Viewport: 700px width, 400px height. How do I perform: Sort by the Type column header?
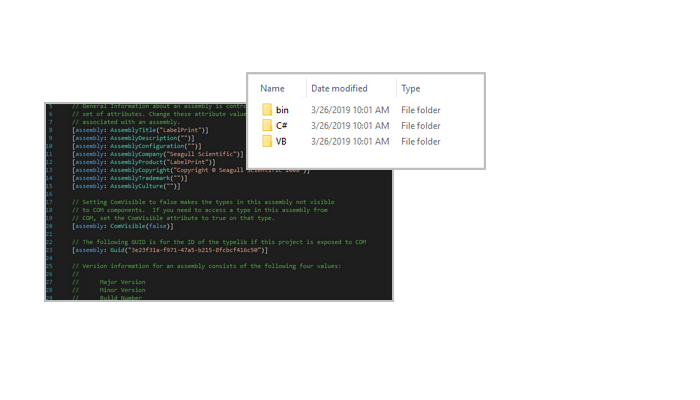(x=411, y=88)
